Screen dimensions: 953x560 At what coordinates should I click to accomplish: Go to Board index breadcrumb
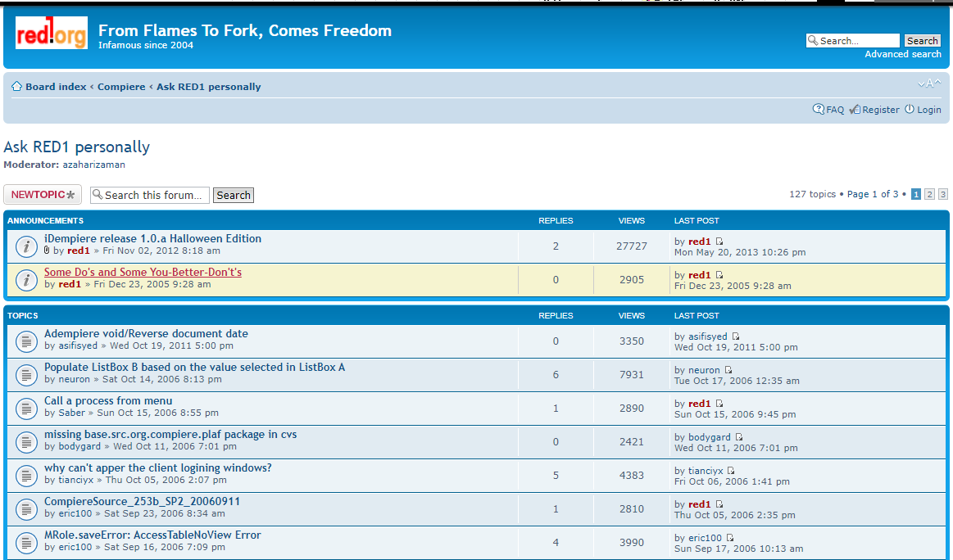56,86
